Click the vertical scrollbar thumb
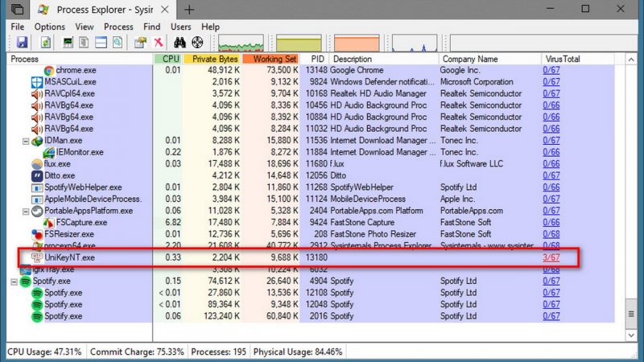 631,314
